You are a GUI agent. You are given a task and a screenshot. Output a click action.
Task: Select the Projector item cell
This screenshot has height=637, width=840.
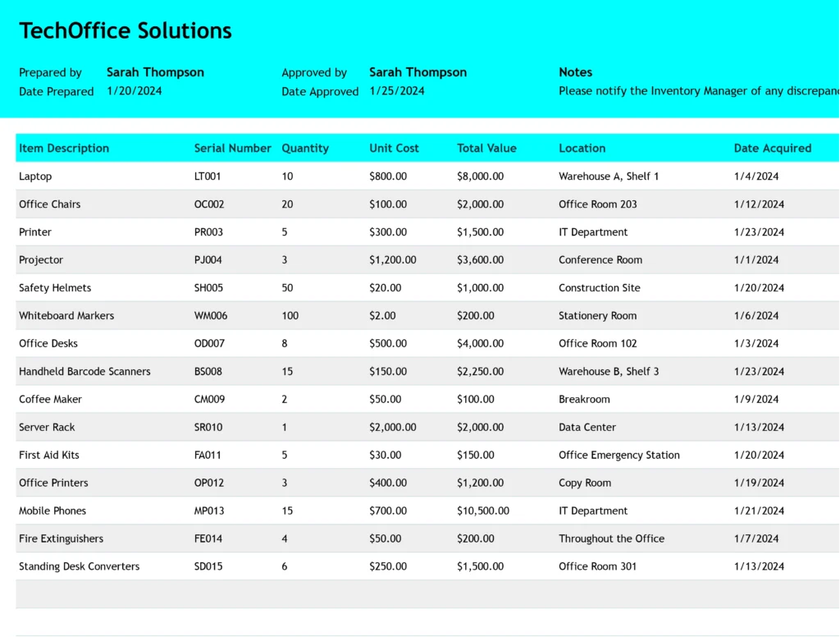click(41, 260)
